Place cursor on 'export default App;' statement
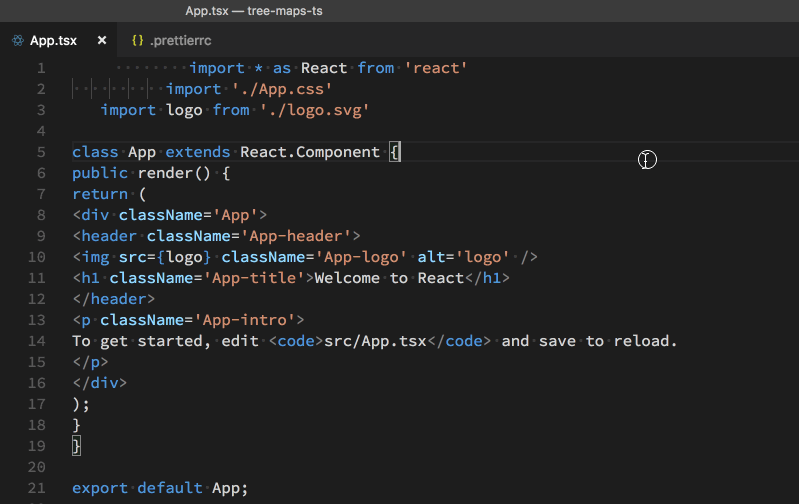 160,488
